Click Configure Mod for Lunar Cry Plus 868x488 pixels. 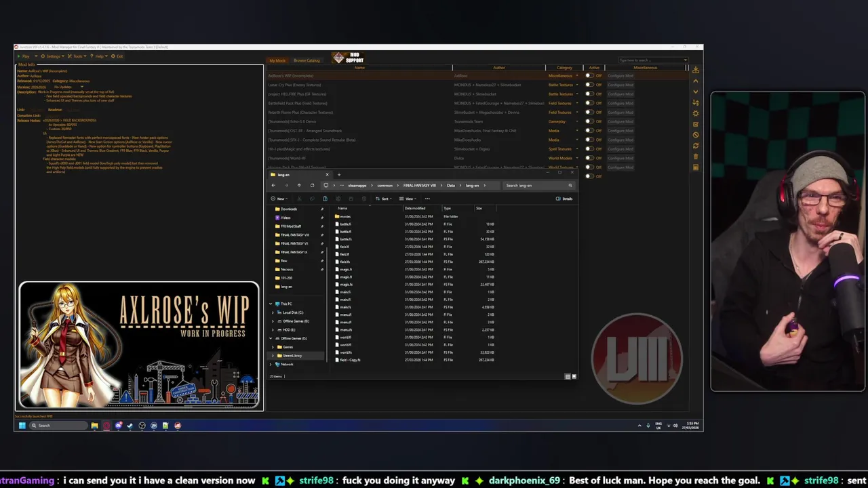tap(620, 85)
